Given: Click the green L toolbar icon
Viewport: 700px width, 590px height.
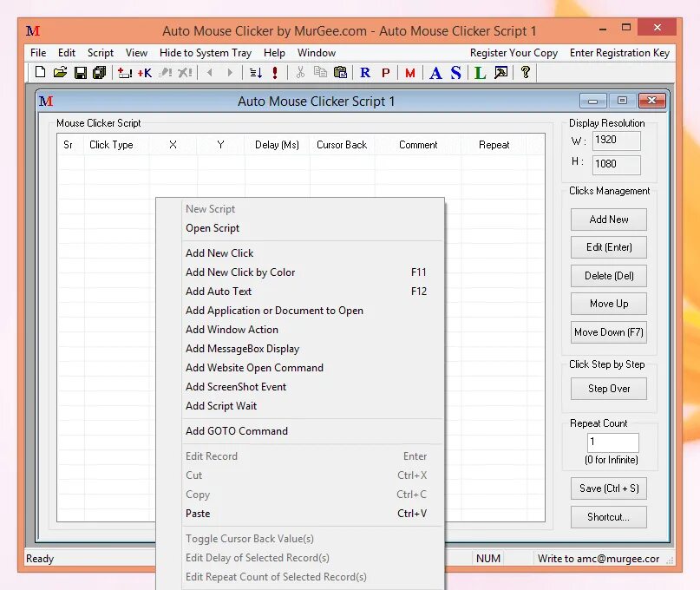Looking at the screenshot, I should coord(481,73).
